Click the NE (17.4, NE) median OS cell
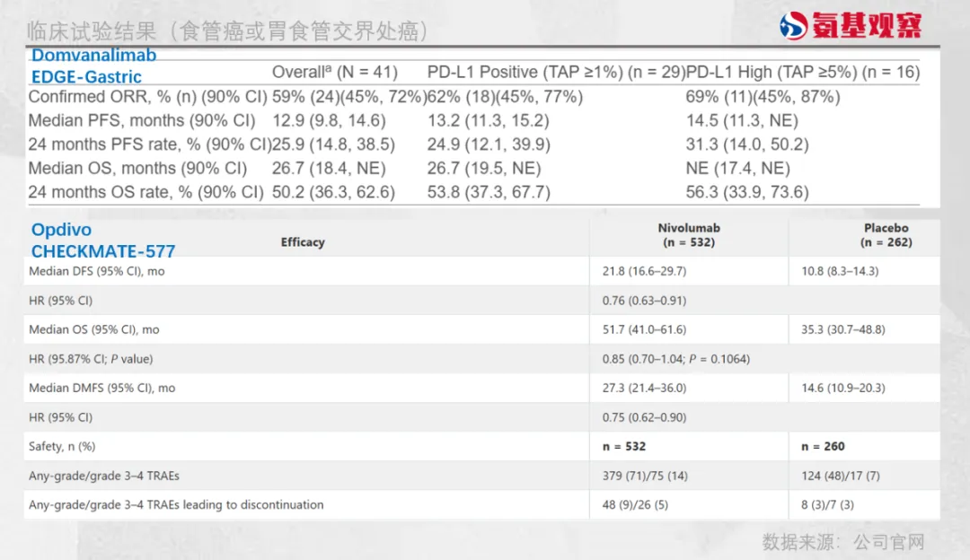The image size is (970, 560). 737,168
